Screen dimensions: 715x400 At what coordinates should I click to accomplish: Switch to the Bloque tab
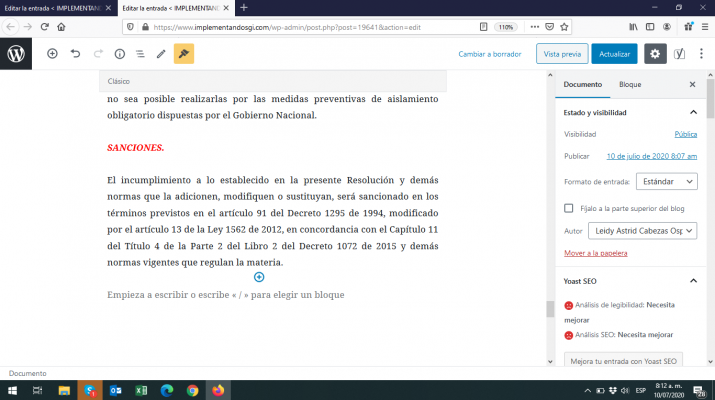tap(630, 85)
